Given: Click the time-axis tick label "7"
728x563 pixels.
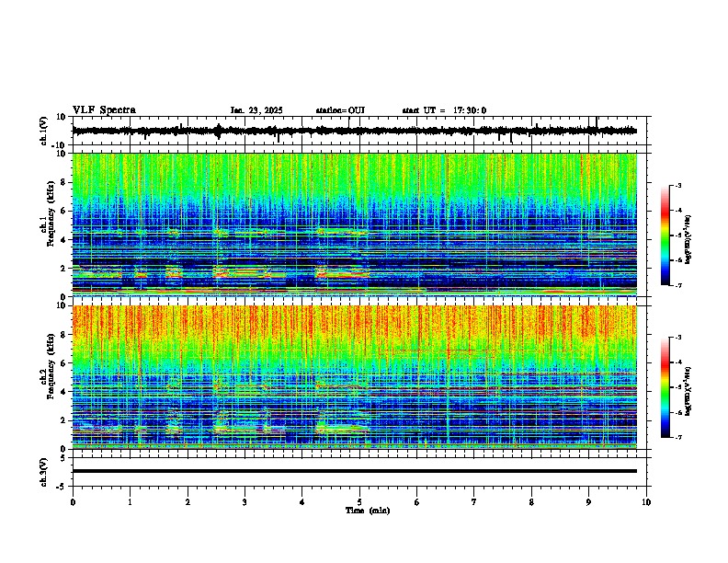Looking at the screenshot, I should coord(474,502).
